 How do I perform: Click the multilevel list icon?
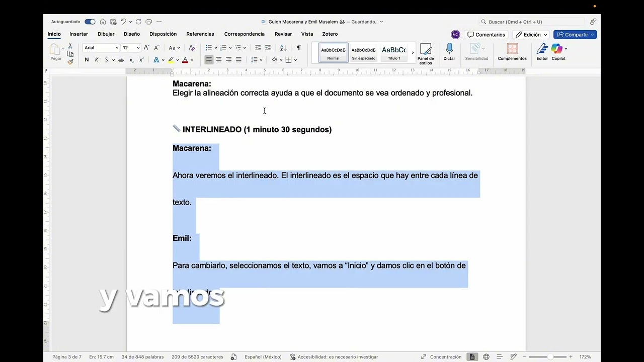point(238,48)
